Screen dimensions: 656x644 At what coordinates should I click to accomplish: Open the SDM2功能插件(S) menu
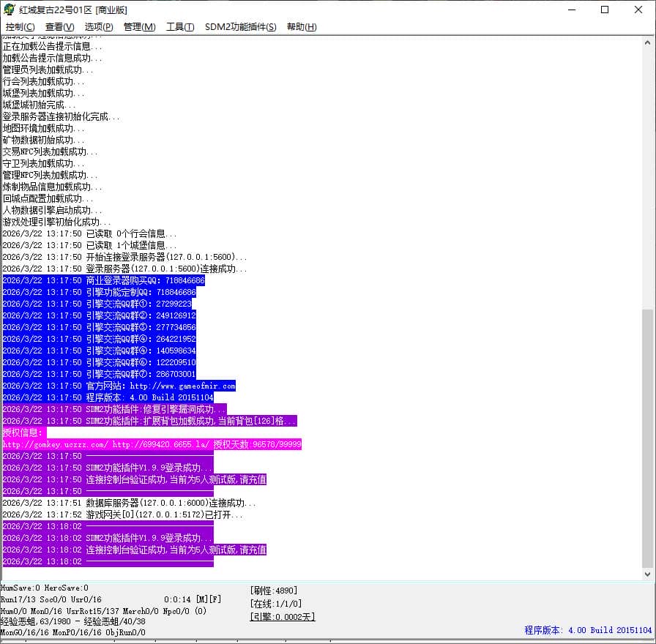pyautogui.click(x=241, y=27)
